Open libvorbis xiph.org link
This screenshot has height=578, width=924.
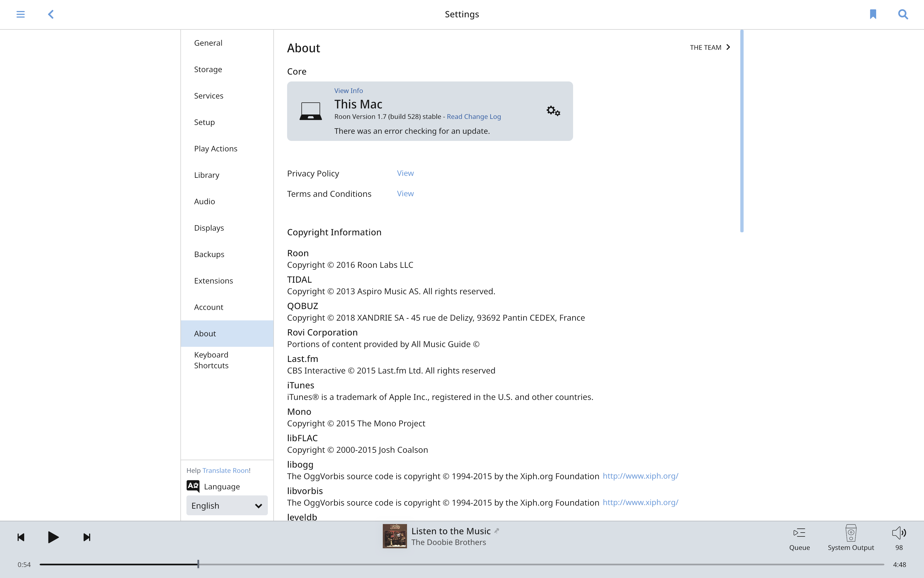pyautogui.click(x=640, y=502)
